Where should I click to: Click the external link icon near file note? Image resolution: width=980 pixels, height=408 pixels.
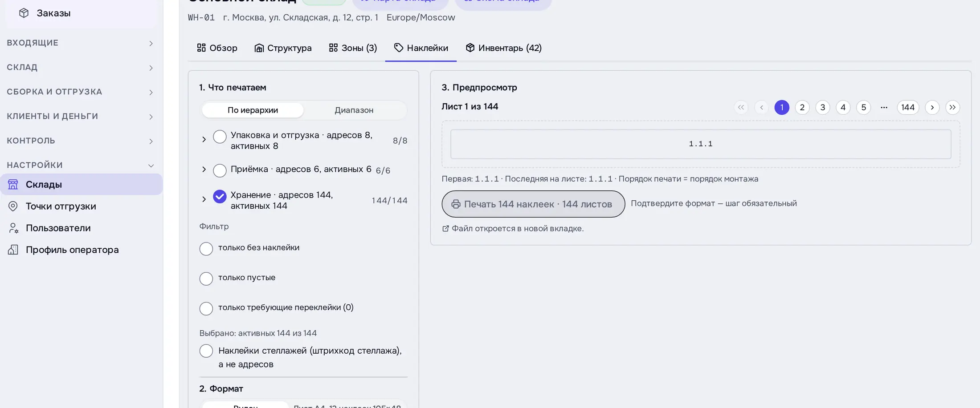pos(445,229)
